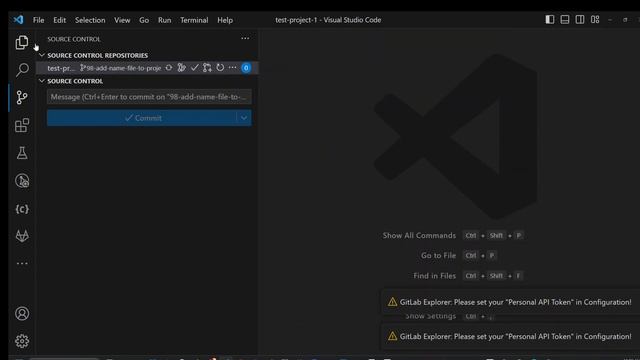Toggle Primary Side Bar layout icon

(550, 20)
